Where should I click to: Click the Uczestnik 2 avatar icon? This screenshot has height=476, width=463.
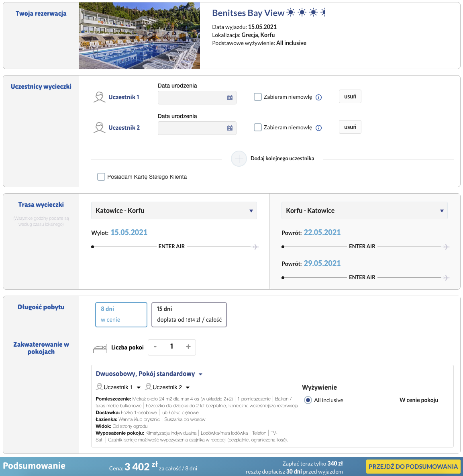click(x=99, y=128)
